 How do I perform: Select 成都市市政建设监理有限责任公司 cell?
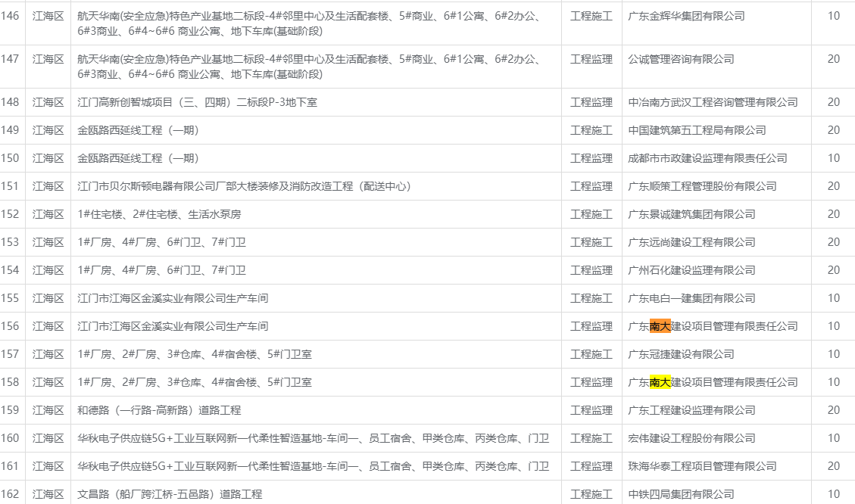point(707,158)
